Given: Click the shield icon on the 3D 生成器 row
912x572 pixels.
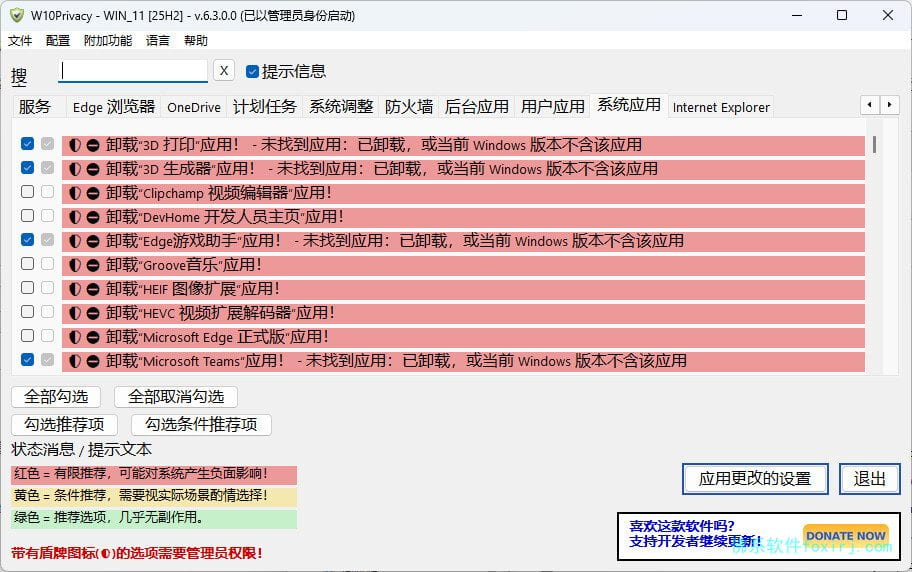Looking at the screenshot, I should tap(74, 169).
